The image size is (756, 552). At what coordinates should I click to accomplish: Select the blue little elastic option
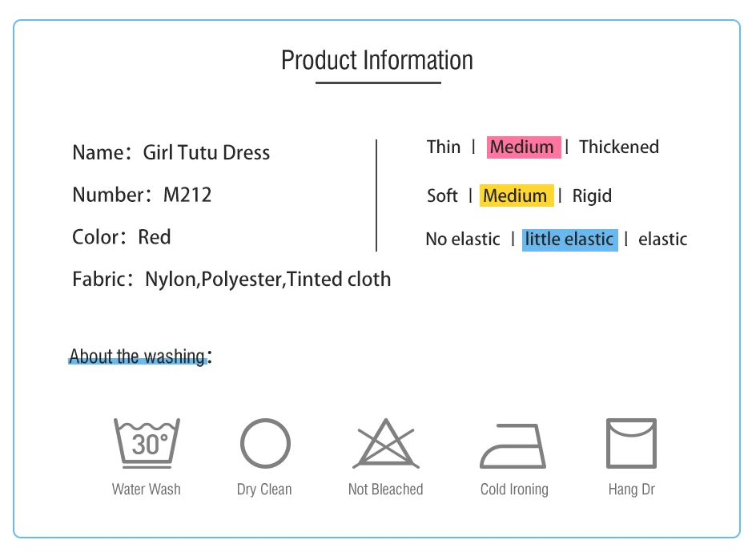[x=570, y=240]
